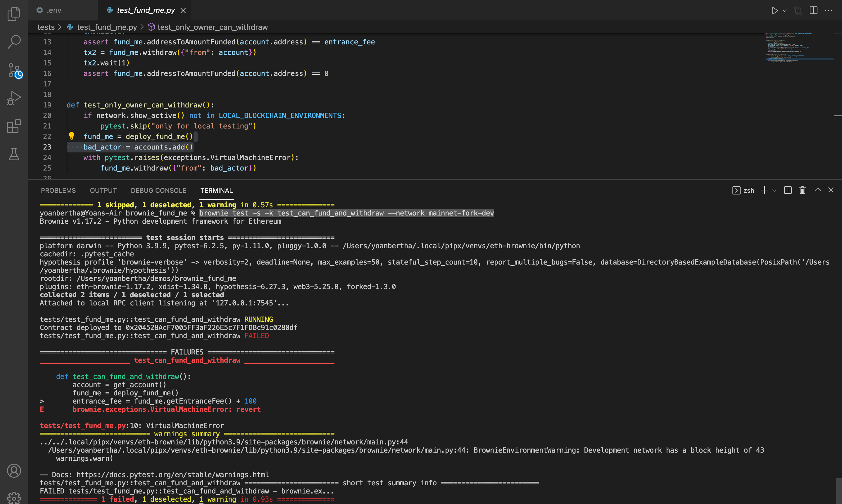Screen dimensions: 842x504
Task: Switch to the PROBLEMS tab
Action: point(58,190)
